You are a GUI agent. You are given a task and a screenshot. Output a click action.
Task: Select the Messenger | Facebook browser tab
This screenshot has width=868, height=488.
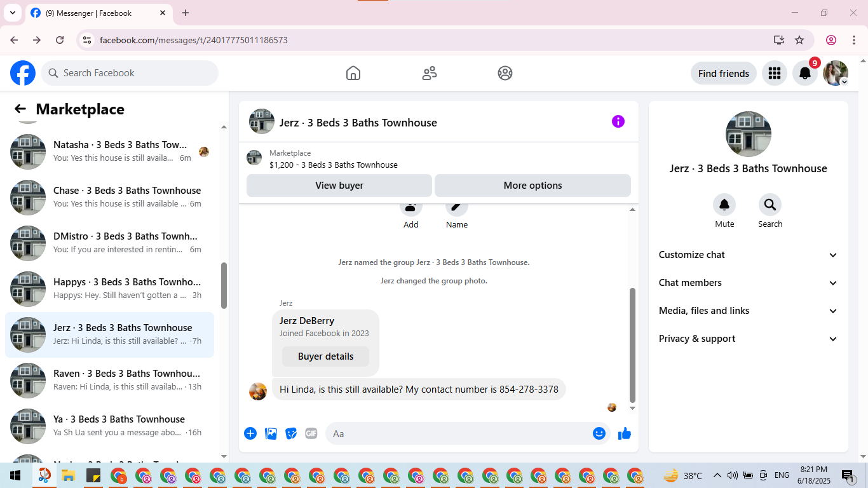coord(98,13)
